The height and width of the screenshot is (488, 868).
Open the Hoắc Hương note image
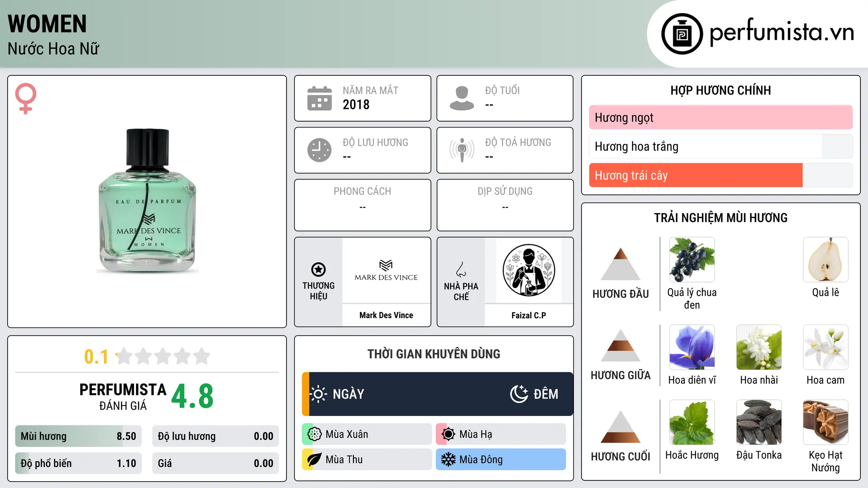point(692,422)
